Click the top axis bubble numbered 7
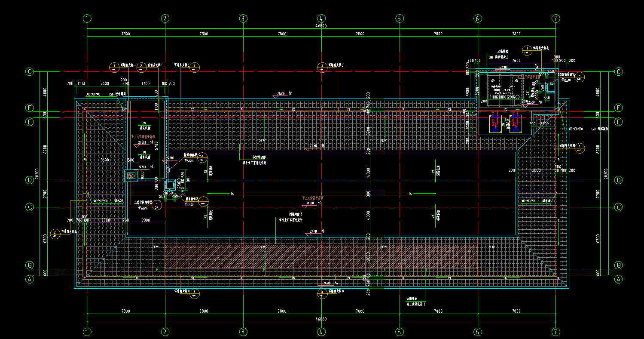This screenshot has width=644, height=339. (556, 18)
